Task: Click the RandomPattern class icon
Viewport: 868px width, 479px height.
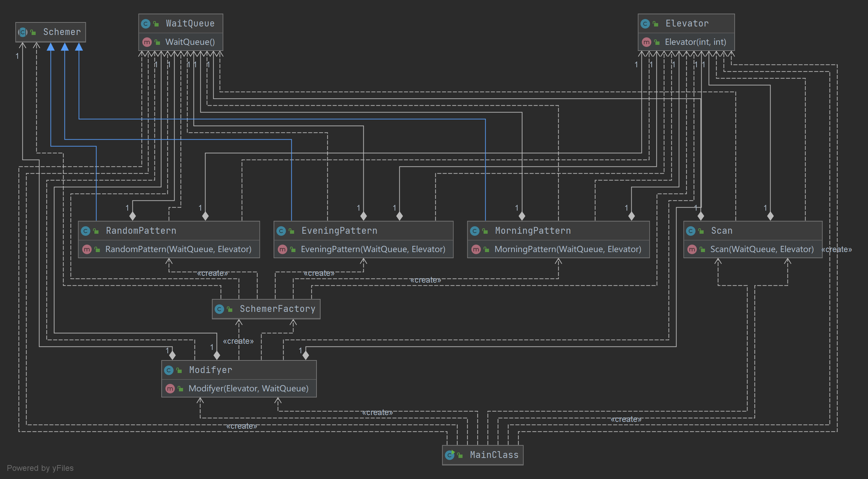Action: coord(86,231)
